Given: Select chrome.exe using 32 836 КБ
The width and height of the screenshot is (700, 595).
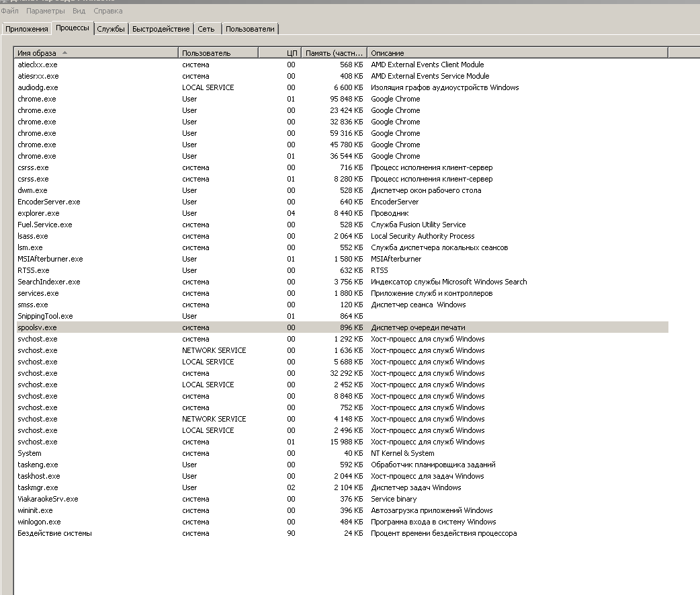Looking at the screenshot, I should pos(343,122).
